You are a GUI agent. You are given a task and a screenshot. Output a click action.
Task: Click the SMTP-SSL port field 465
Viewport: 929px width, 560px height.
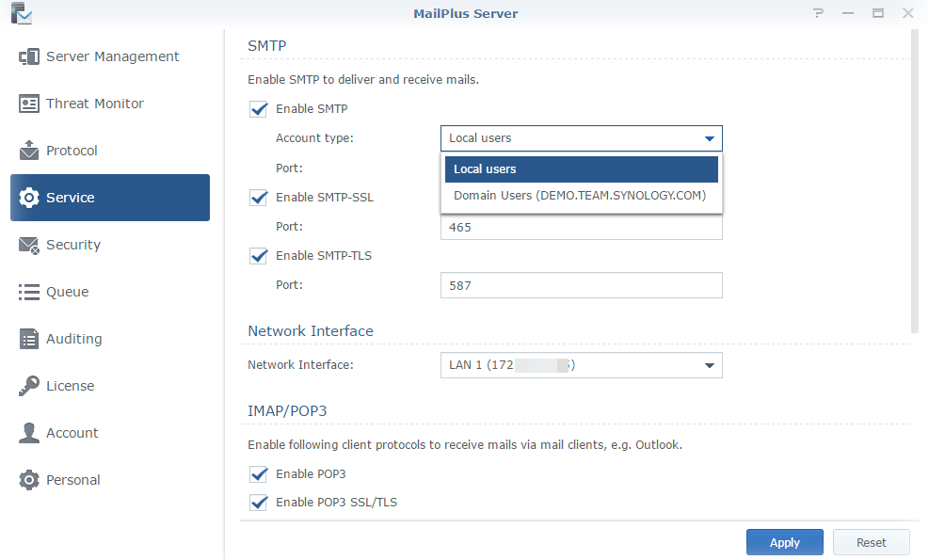582,228
